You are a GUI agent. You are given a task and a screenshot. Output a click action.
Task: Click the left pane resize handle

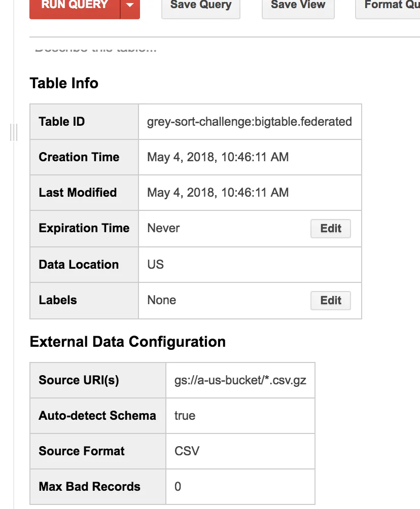(x=14, y=132)
